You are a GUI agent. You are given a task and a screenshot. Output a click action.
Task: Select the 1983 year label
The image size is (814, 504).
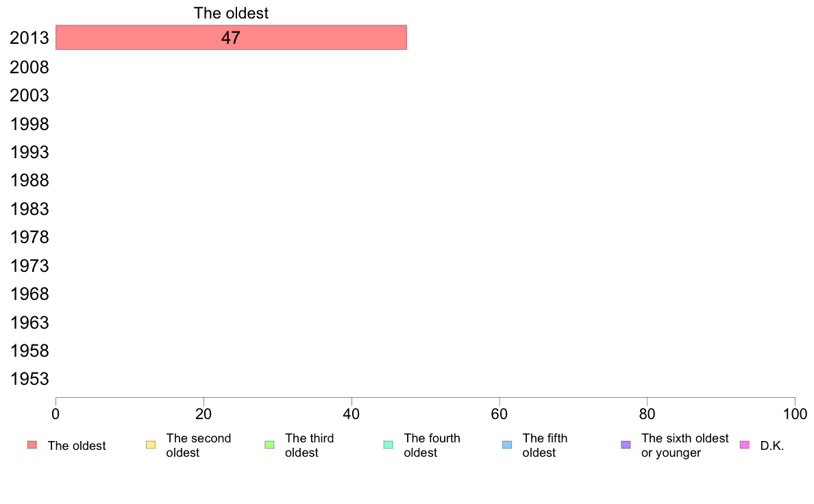pyautogui.click(x=29, y=209)
